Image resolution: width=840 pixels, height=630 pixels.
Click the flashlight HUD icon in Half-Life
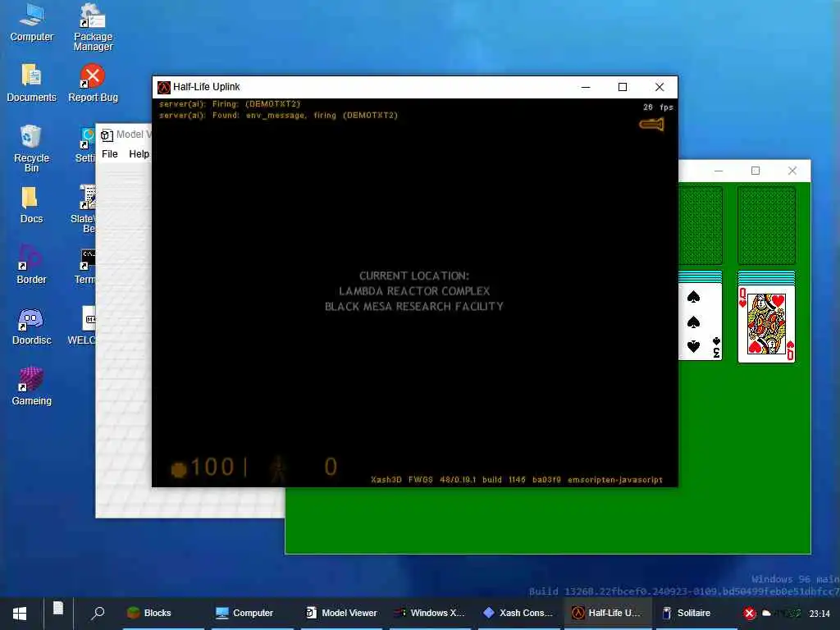pyautogui.click(x=651, y=125)
